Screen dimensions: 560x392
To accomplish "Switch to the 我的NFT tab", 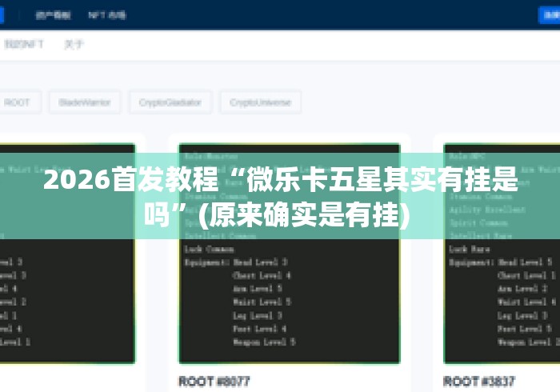I will [x=23, y=44].
